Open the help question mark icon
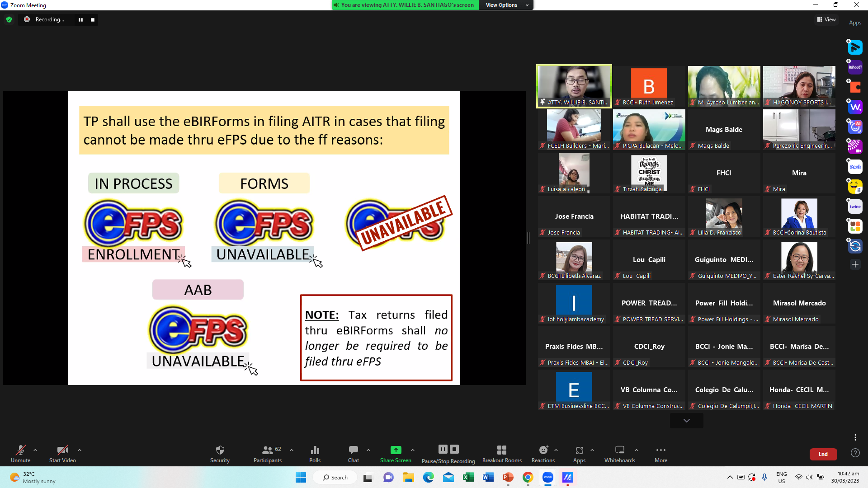The width and height of the screenshot is (868, 488). tap(855, 453)
